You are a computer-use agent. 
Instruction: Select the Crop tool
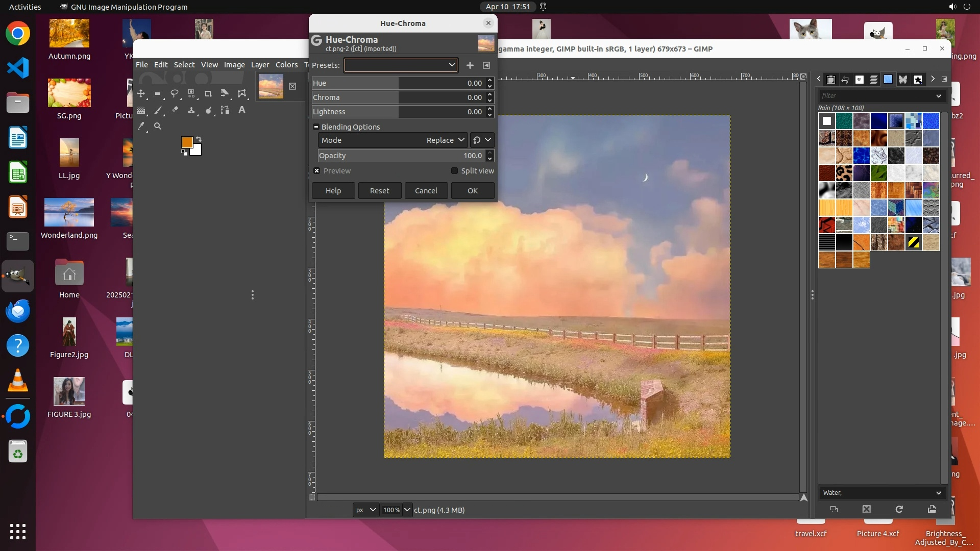pos(208,94)
